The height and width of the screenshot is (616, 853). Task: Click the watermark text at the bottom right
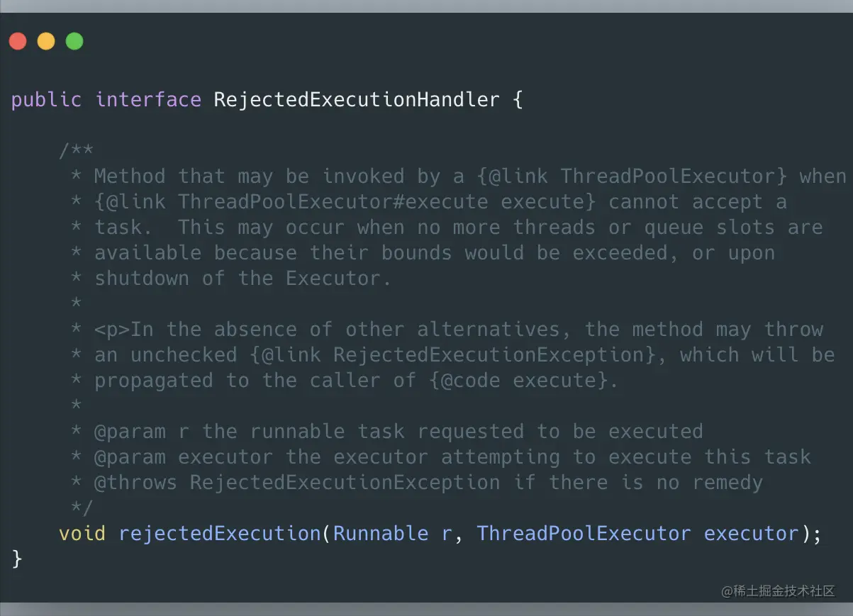778,590
